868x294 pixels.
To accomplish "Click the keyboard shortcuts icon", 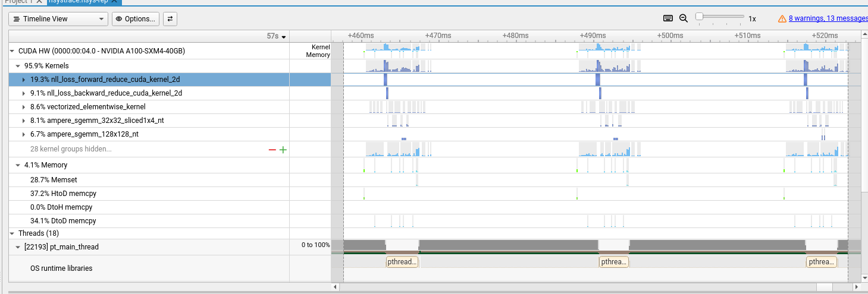I will 668,18.
